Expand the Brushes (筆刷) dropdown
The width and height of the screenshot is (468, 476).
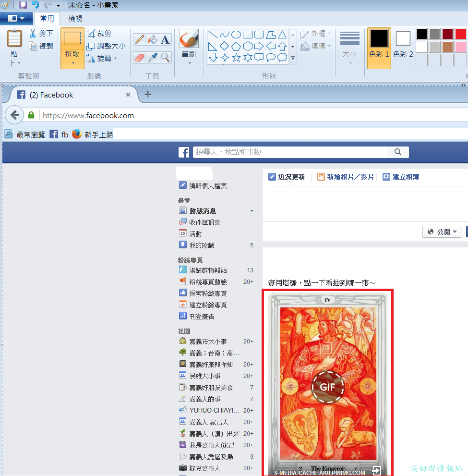(189, 63)
